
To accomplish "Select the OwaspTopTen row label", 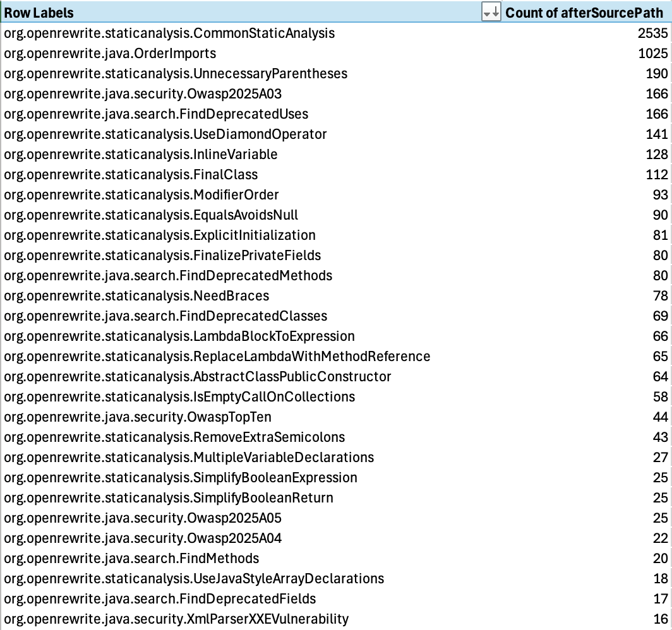I will tap(138, 417).
